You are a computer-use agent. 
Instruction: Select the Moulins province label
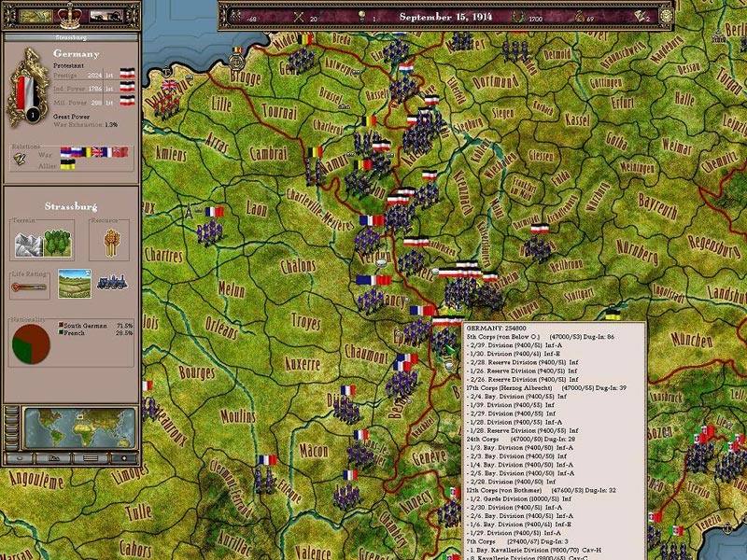point(238,417)
